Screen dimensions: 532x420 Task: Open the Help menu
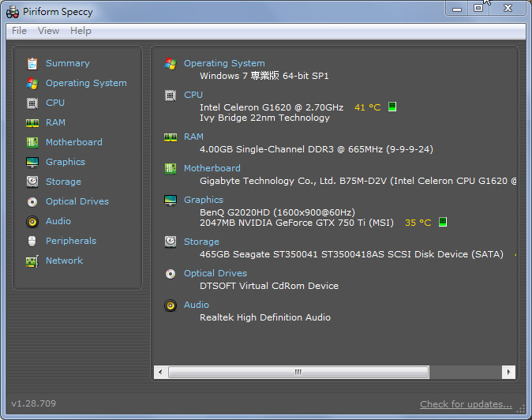(x=81, y=31)
